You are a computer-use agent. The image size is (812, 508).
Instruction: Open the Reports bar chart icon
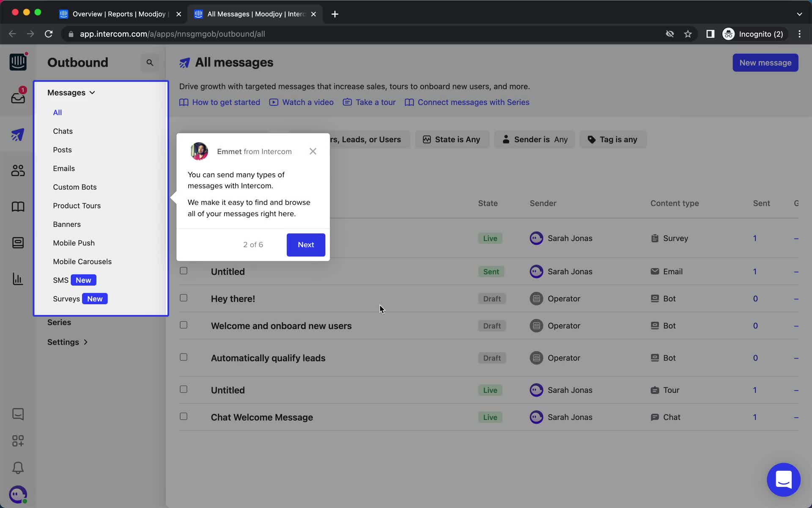coord(18,279)
